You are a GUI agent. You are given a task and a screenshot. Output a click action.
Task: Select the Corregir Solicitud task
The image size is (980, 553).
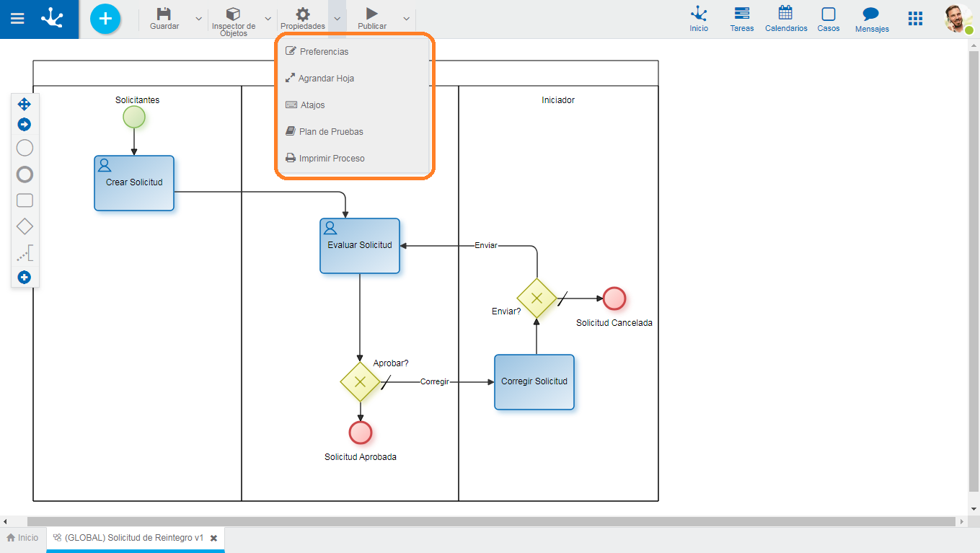534,382
